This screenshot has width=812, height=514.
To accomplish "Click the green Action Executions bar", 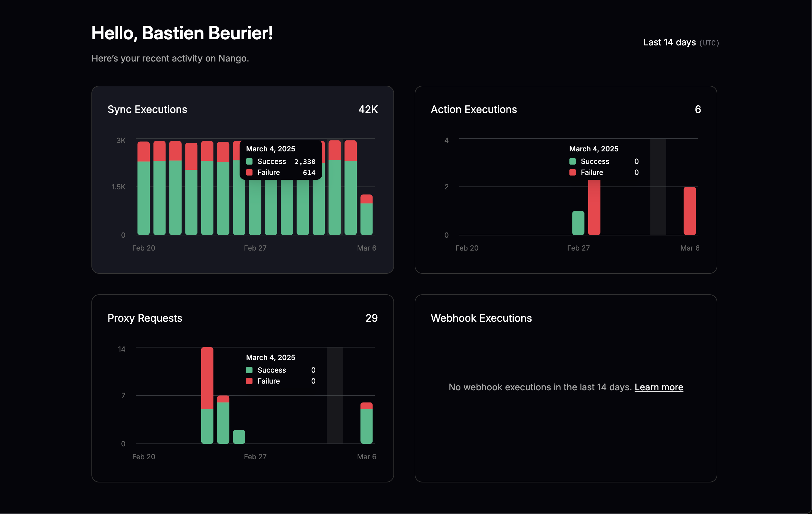I will pos(578,223).
